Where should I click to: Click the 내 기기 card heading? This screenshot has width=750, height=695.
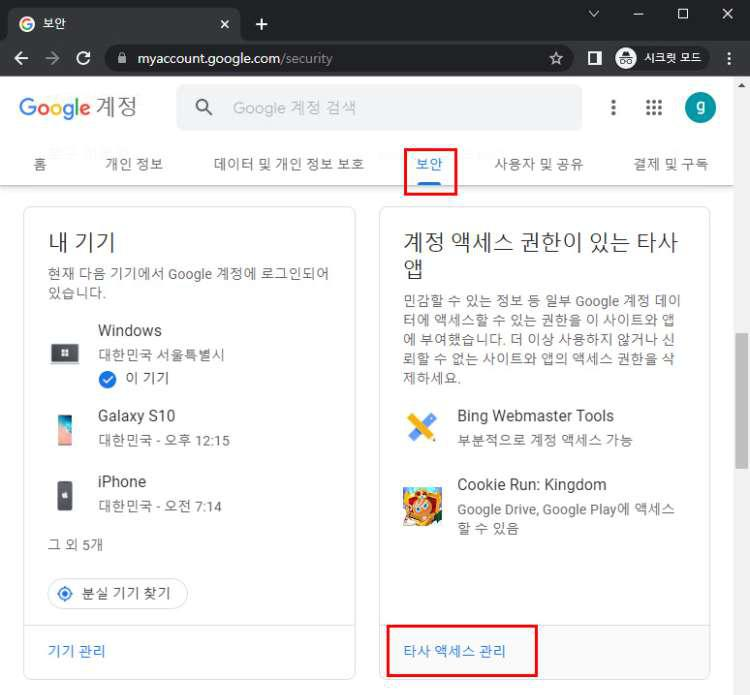(x=82, y=242)
